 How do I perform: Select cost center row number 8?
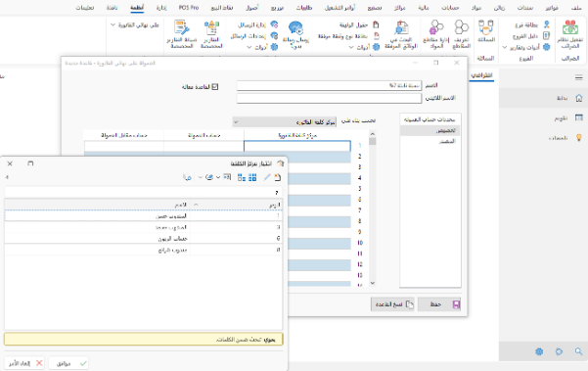click(x=143, y=250)
